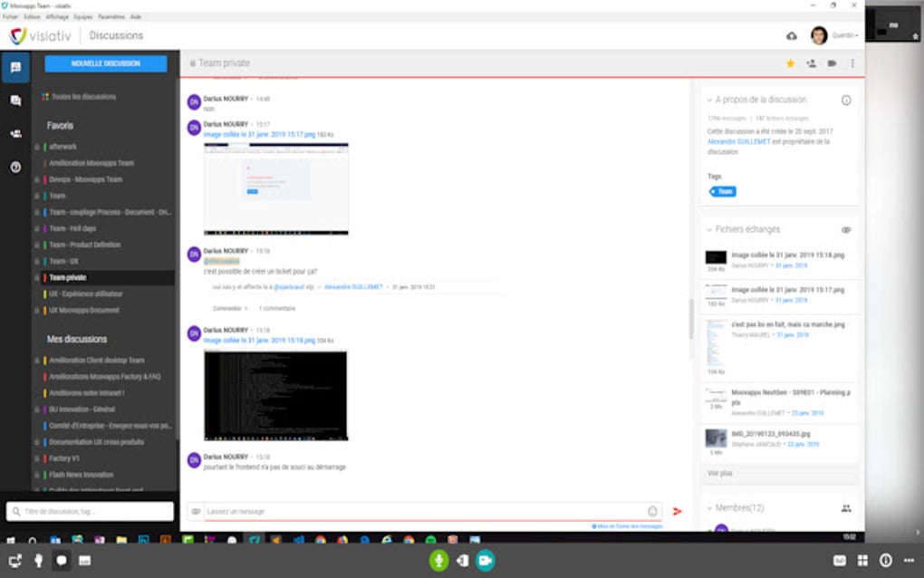Mute the microphone using the green mic button

(x=439, y=560)
